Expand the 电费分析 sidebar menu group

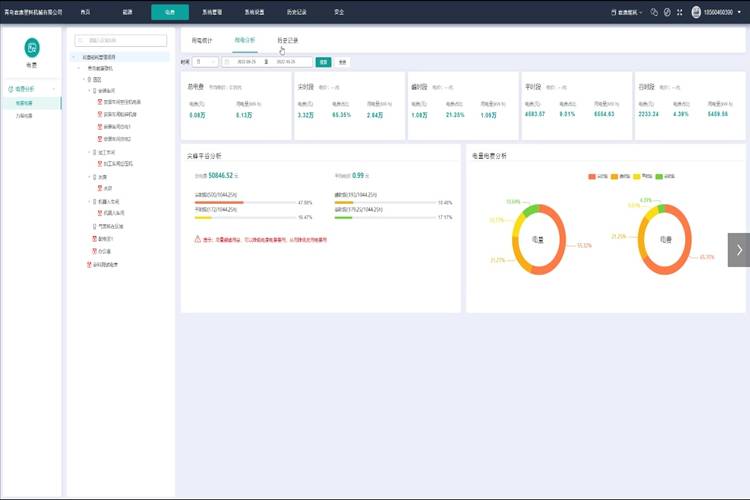pos(30,89)
